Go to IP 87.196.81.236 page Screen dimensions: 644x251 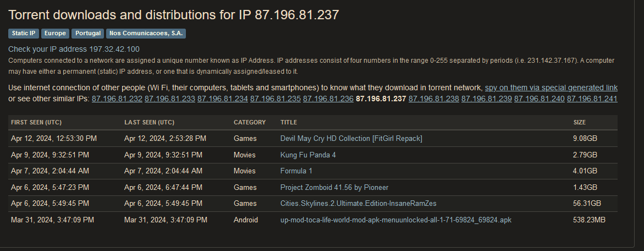328,99
